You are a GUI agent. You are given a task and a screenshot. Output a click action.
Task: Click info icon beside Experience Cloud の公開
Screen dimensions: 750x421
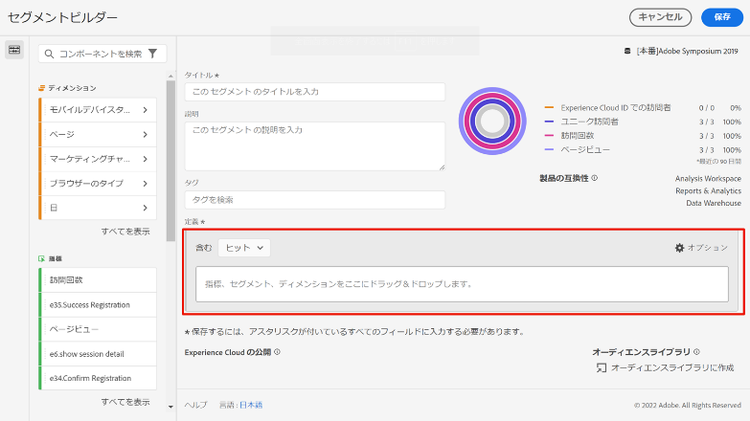[277, 352]
